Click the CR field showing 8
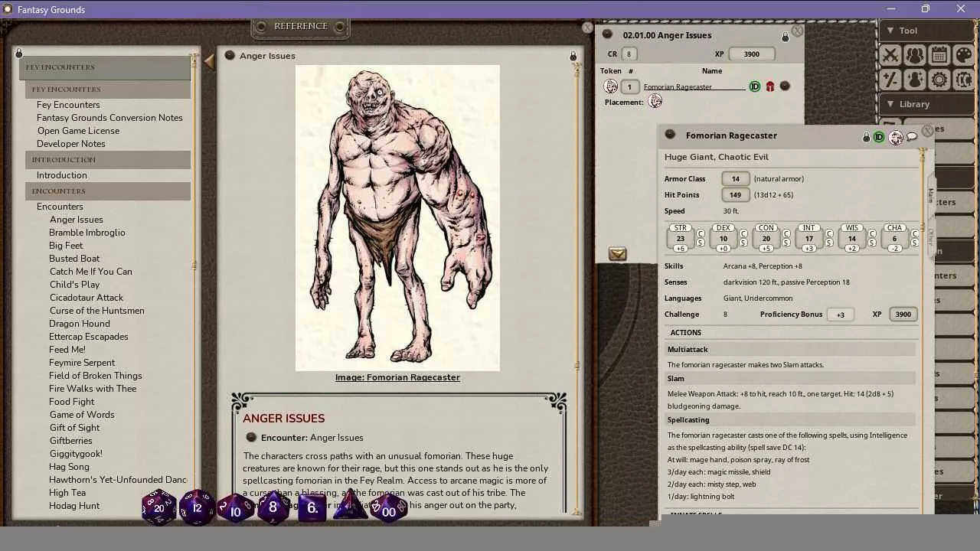Viewport: 980px width, 551px height. pos(629,54)
